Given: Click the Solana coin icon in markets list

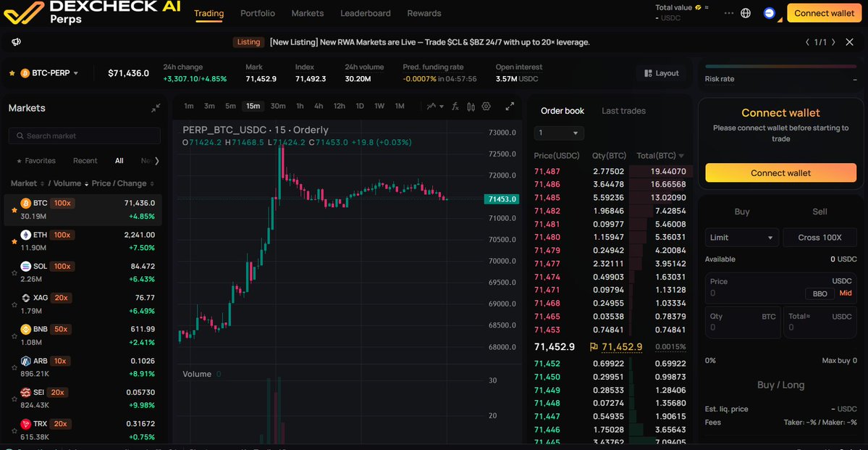Looking at the screenshot, I should [x=25, y=267].
